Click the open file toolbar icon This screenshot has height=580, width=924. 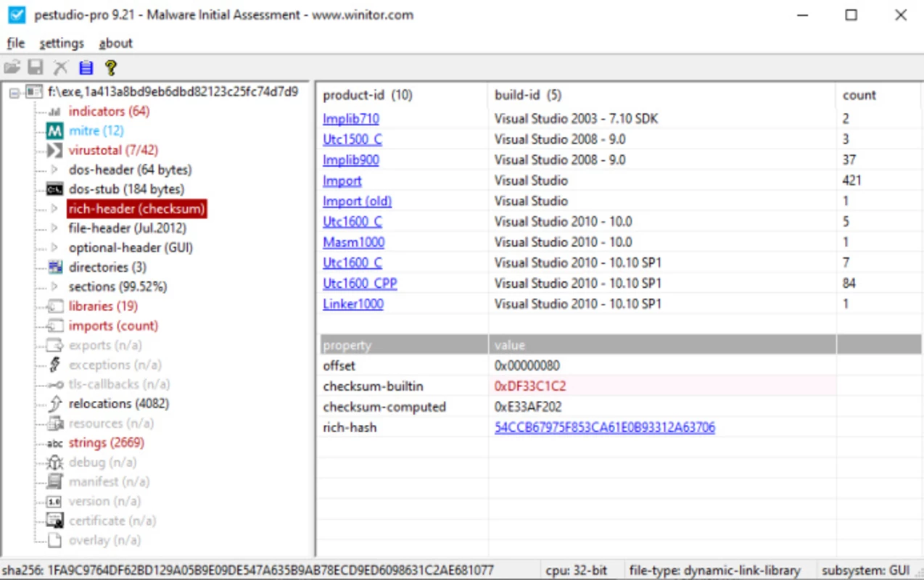tap(12, 67)
